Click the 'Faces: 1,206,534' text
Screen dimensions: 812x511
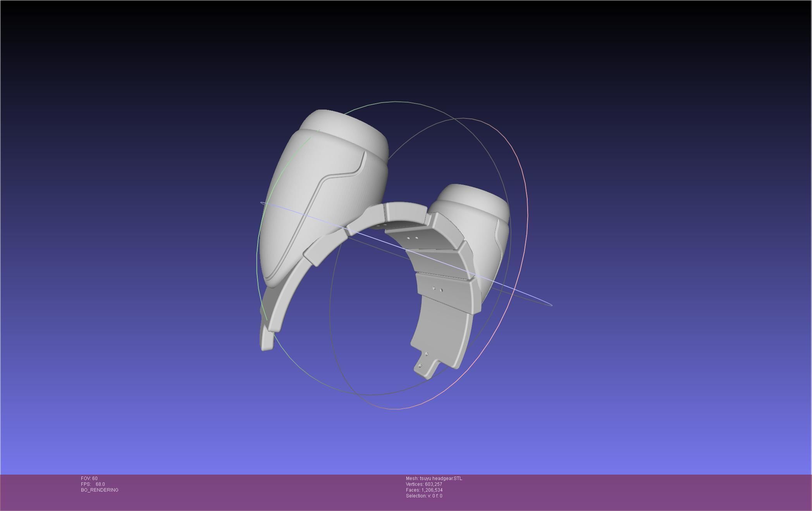pos(424,490)
